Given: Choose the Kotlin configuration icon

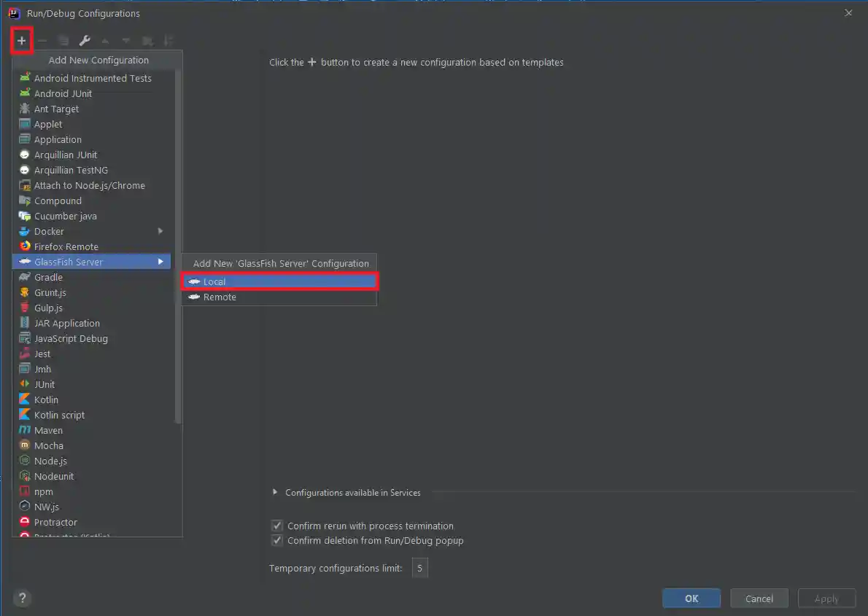Looking at the screenshot, I should coord(25,399).
